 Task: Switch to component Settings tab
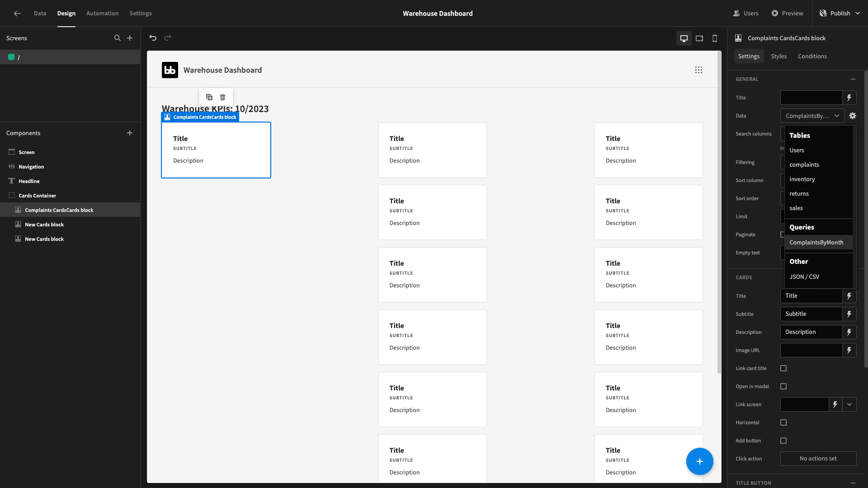[749, 56]
